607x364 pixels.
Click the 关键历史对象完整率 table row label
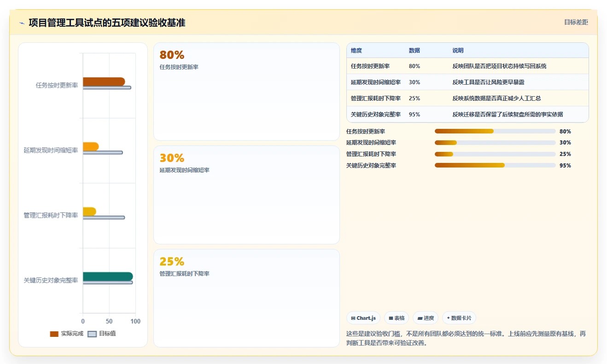(x=376, y=115)
